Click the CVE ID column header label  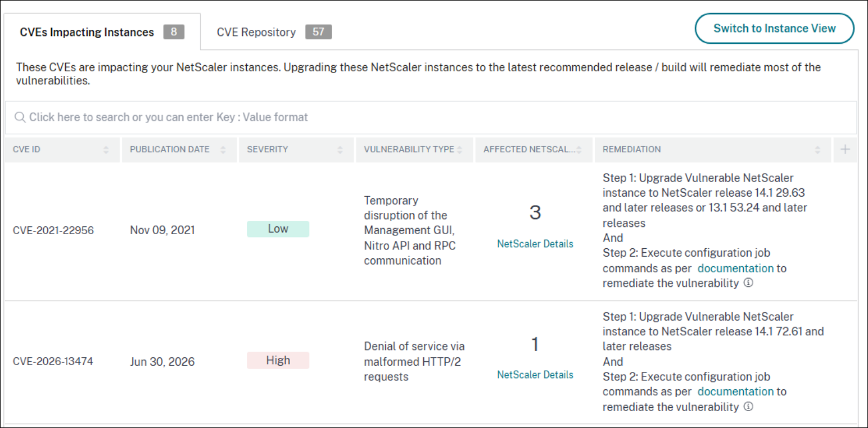click(26, 149)
